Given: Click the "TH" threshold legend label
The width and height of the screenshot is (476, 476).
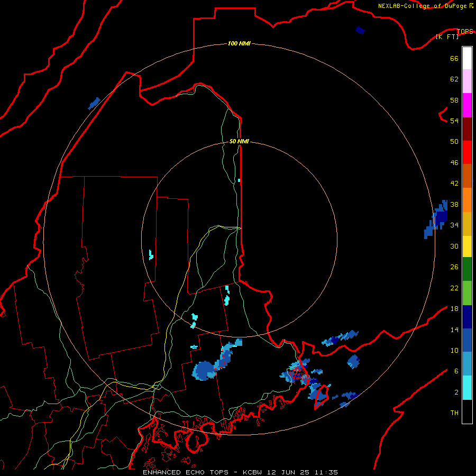Looking at the screenshot, I should coord(454,413).
